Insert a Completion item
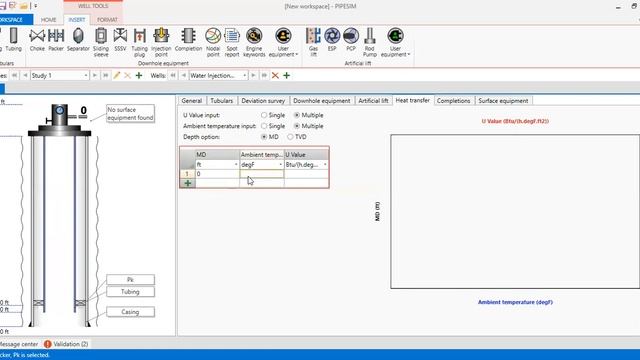 188,40
